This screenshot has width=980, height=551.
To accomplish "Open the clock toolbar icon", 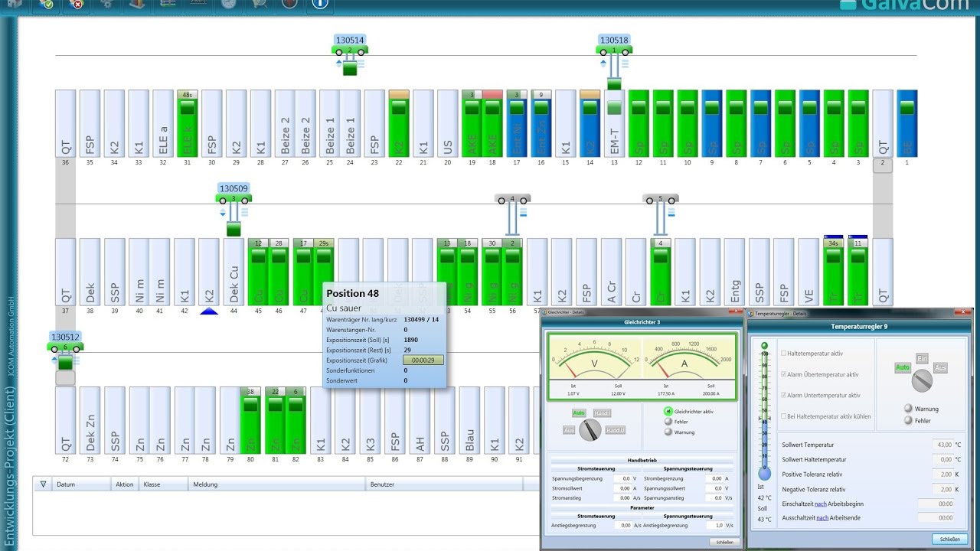I will coord(228,5).
